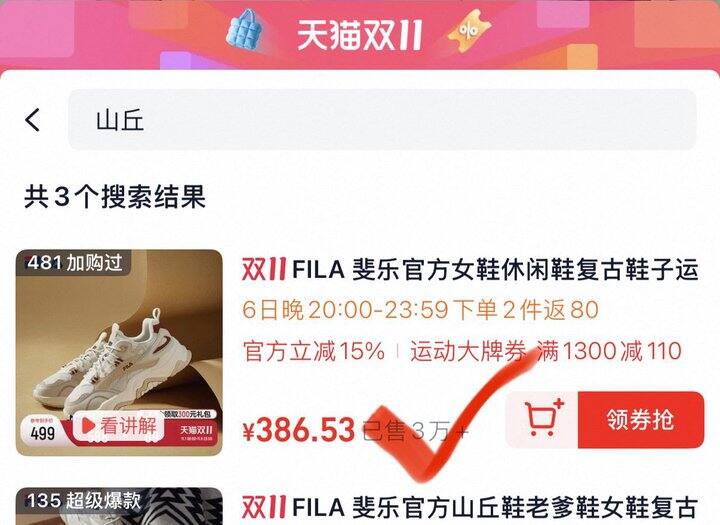720x525 pixels.
Task: Open the 135超级爆款 second product thumbnail
Action: 119,507
